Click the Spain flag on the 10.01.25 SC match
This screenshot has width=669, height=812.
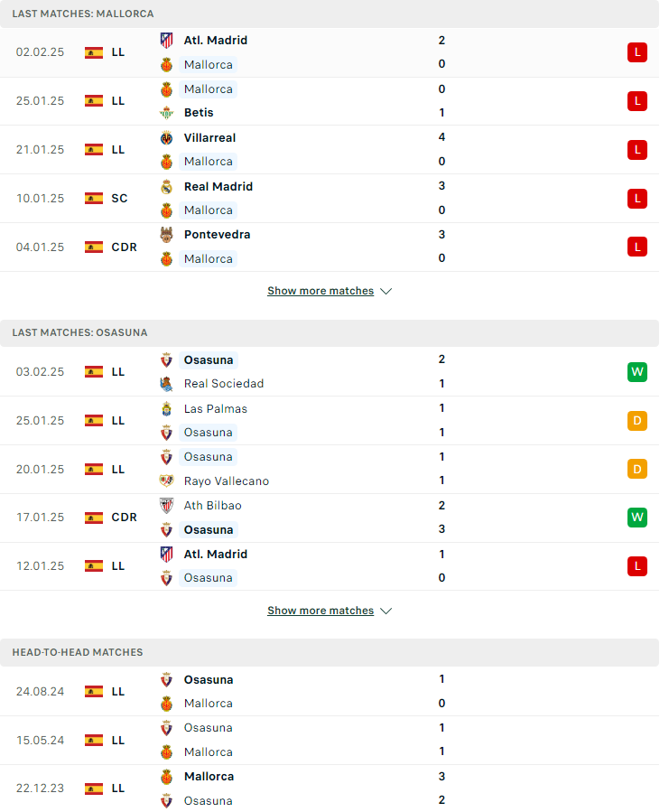click(94, 199)
